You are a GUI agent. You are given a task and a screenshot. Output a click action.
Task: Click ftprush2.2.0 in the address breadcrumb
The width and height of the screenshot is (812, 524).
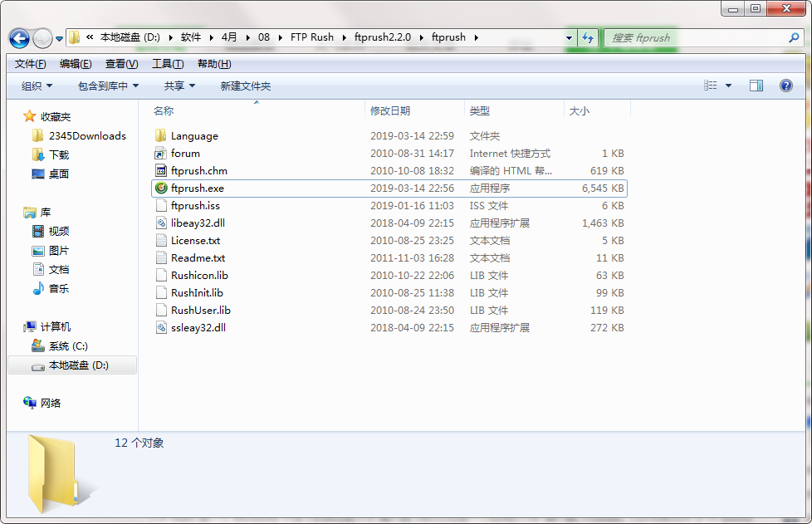383,37
